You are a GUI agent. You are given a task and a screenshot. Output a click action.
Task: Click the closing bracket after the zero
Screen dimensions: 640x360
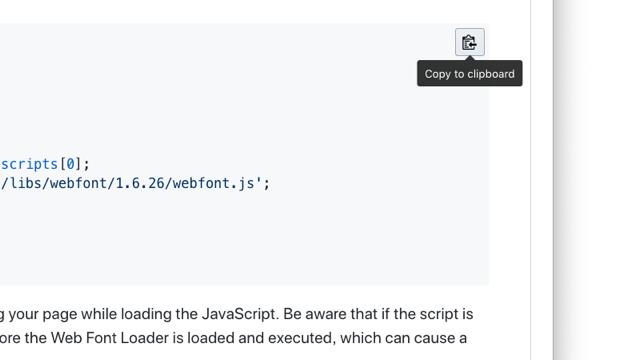click(78, 164)
